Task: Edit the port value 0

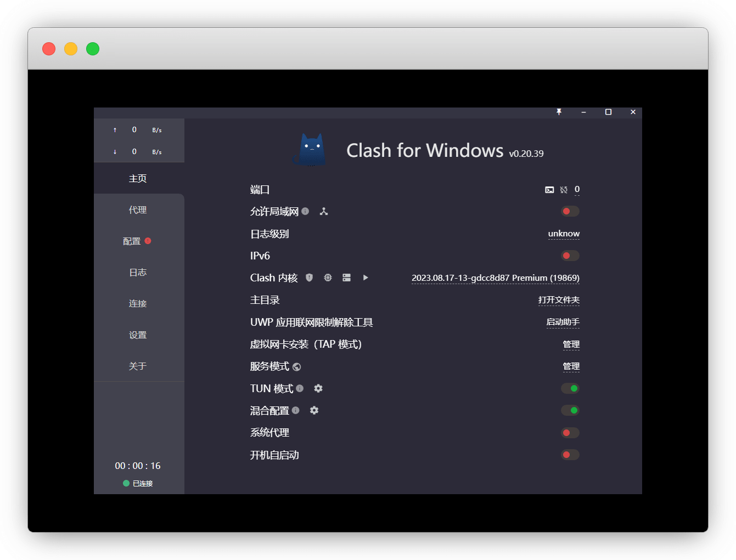Action: [x=577, y=189]
